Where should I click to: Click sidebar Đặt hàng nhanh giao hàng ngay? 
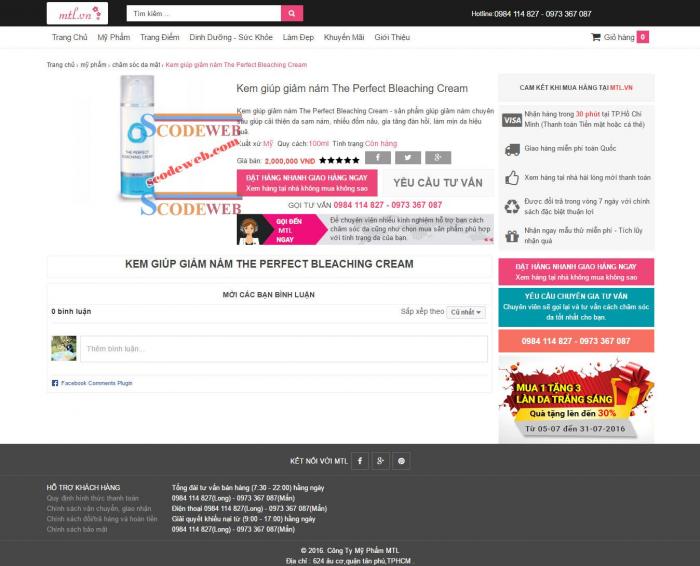point(576,272)
